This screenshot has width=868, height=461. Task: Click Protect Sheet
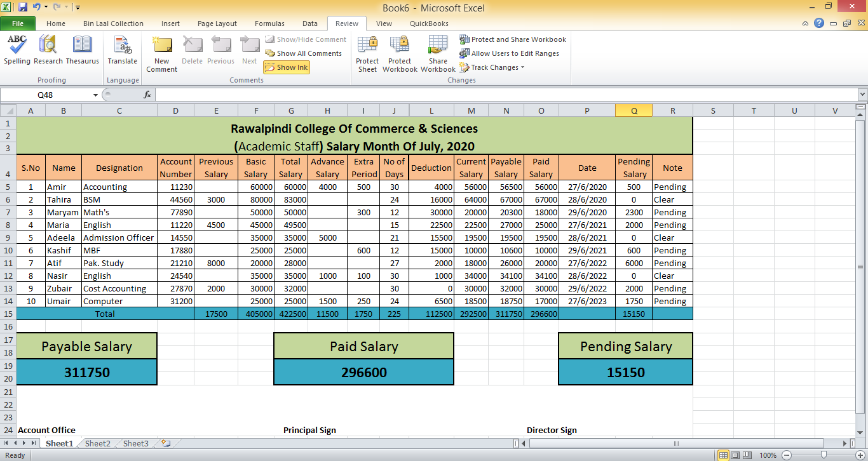click(367, 53)
